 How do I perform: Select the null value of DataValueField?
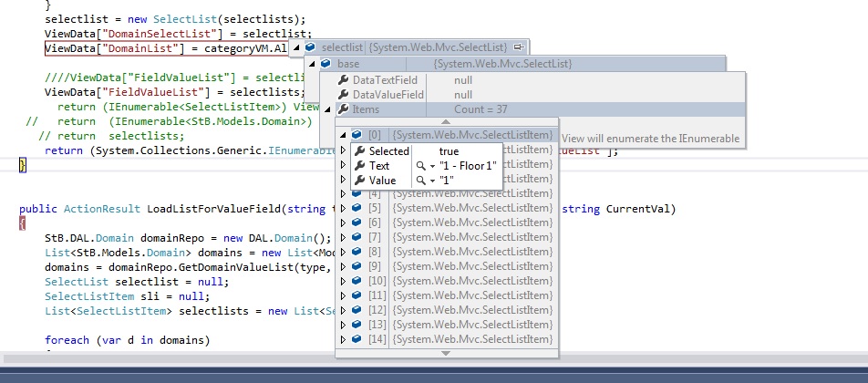pos(463,95)
